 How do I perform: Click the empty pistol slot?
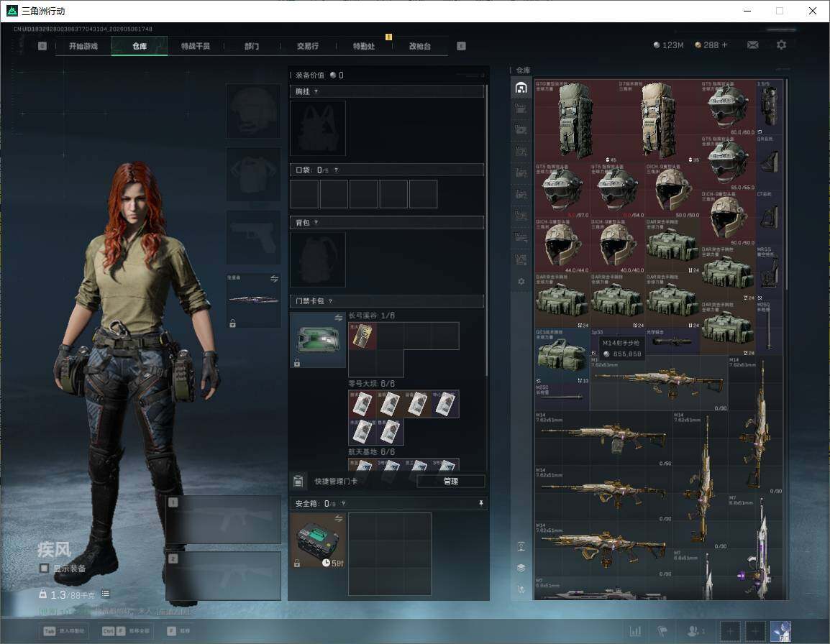254,237
